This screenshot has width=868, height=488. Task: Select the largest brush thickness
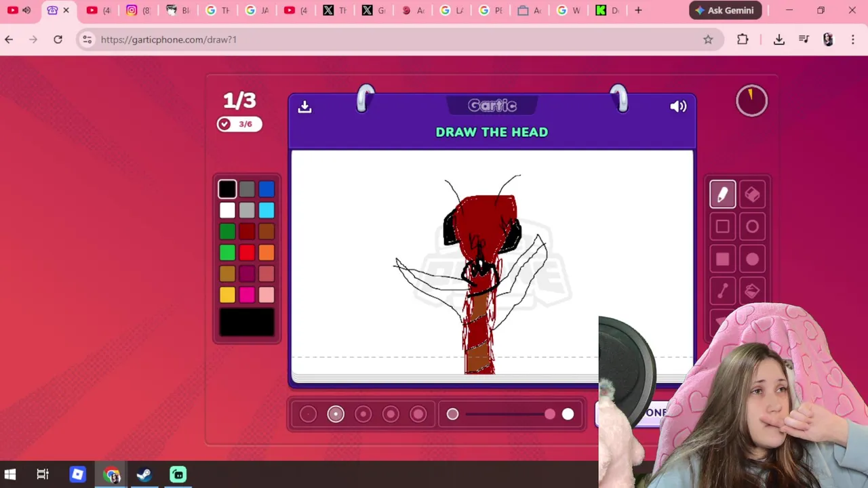418,414
